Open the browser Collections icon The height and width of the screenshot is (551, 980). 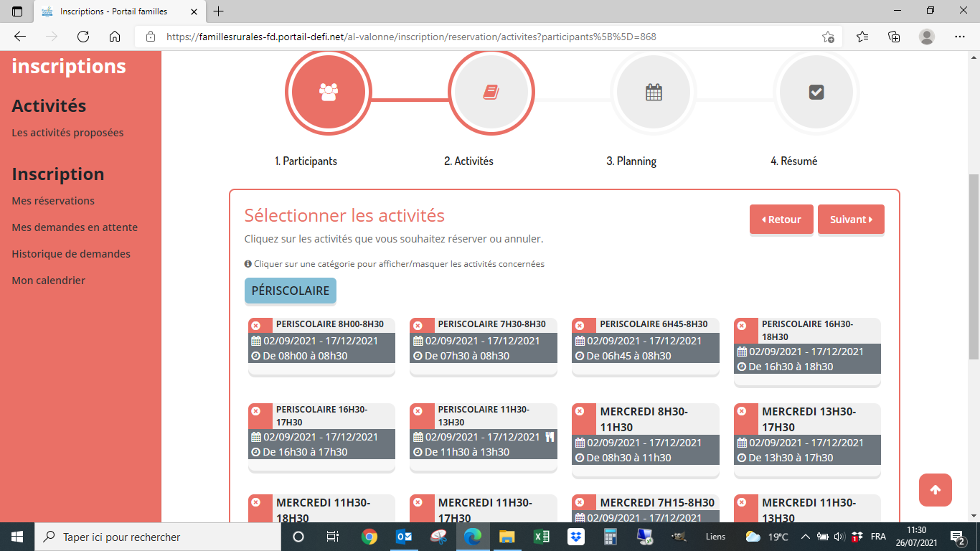point(894,37)
